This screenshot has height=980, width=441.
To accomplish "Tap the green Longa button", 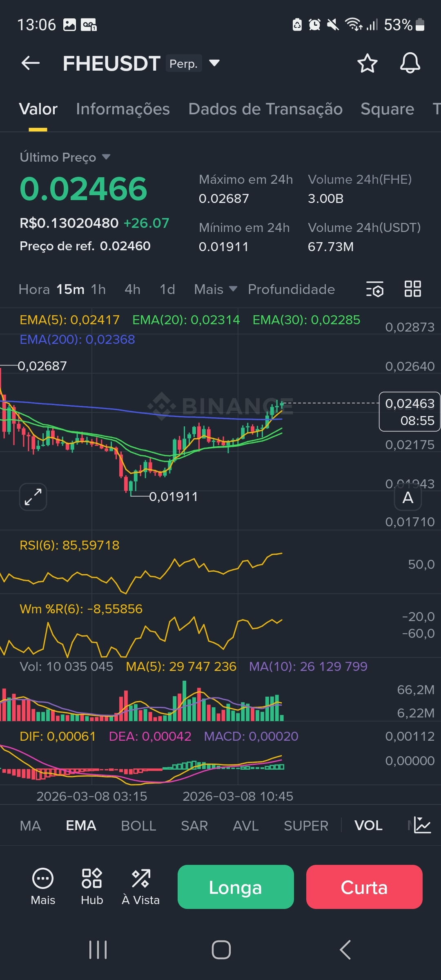I will (236, 887).
